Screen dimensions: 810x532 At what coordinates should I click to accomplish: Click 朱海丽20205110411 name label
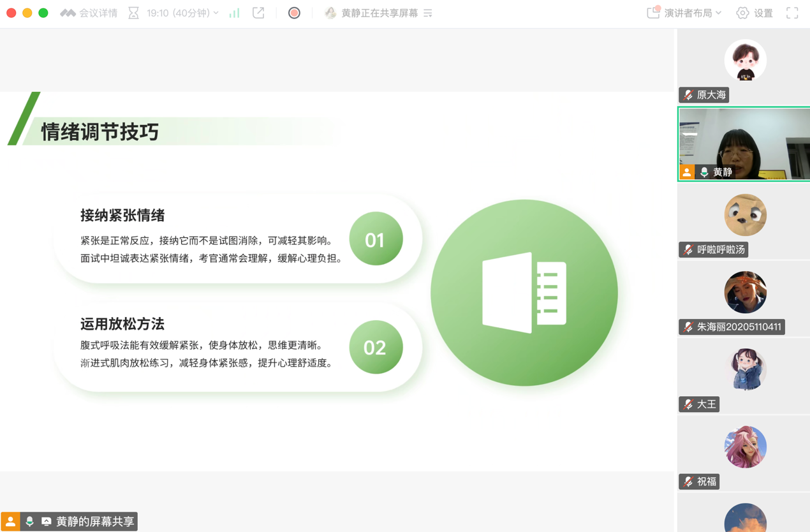click(x=739, y=327)
